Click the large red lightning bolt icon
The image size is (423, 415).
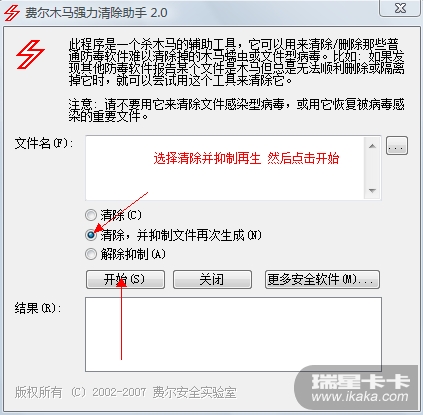[30, 54]
